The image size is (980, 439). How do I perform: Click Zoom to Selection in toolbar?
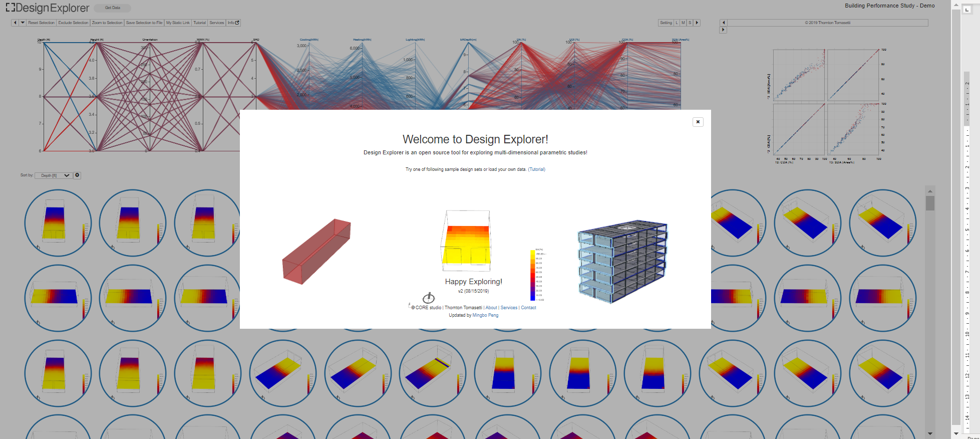tap(107, 23)
